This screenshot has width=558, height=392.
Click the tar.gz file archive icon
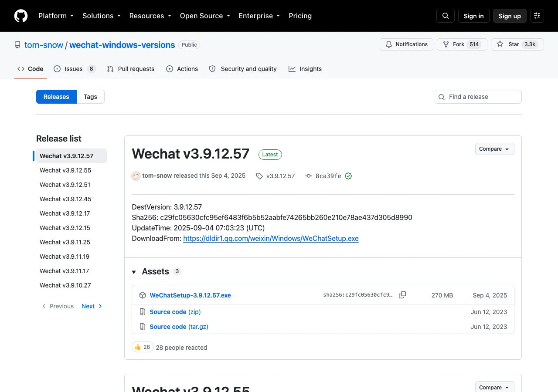(x=143, y=327)
